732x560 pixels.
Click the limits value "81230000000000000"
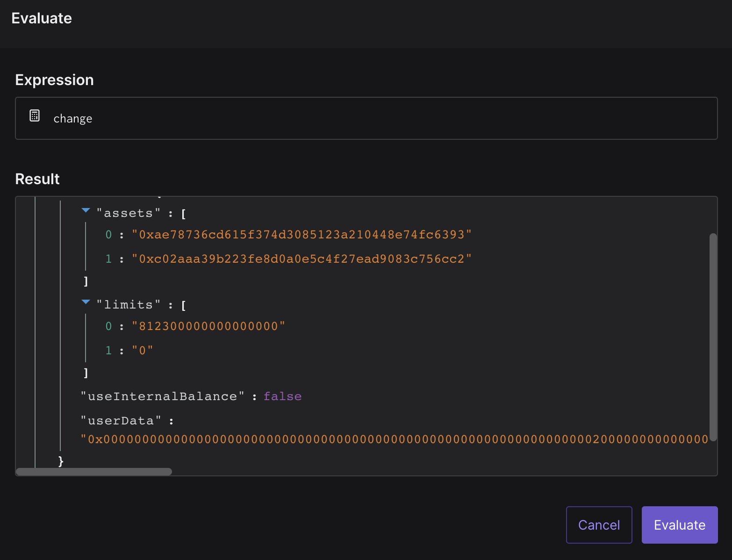(208, 326)
